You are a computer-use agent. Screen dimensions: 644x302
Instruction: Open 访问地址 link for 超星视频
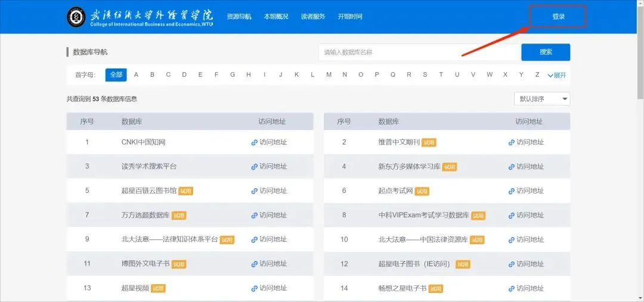[x=269, y=288]
